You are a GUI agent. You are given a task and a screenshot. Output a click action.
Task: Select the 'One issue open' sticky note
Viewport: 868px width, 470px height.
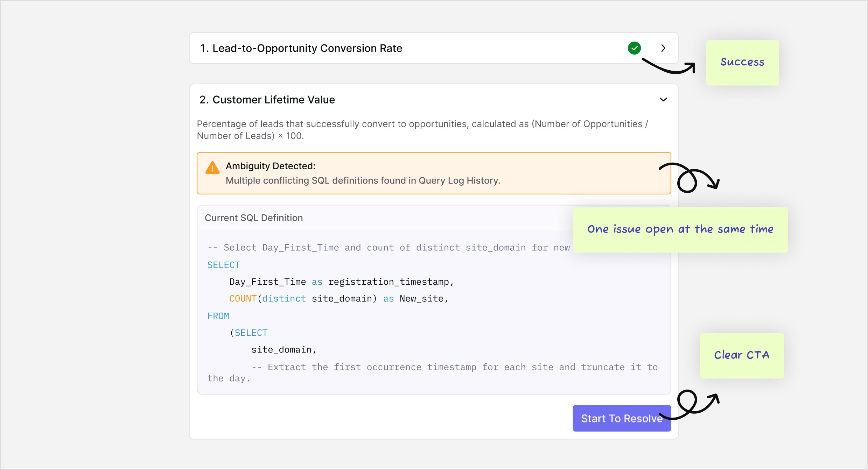point(680,229)
